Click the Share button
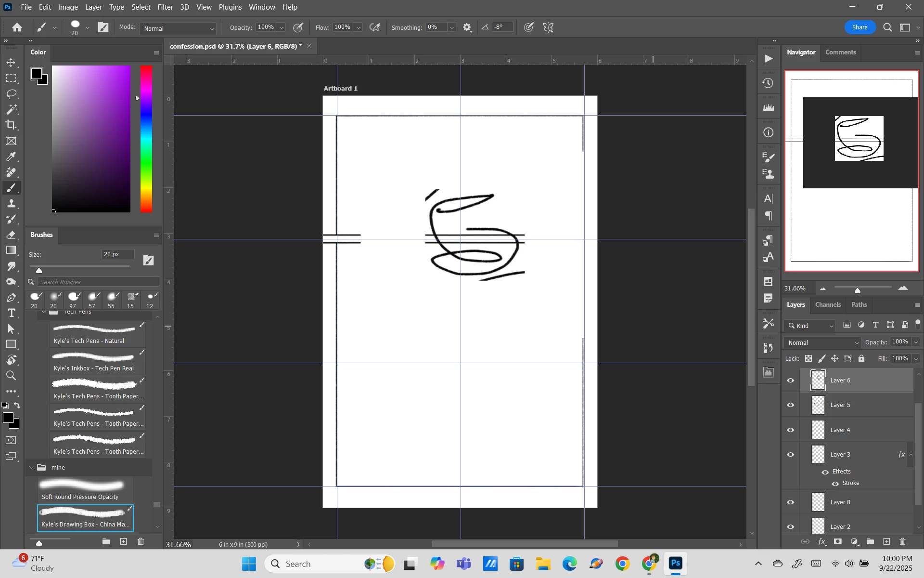This screenshot has width=924, height=578. (x=860, y=27)
